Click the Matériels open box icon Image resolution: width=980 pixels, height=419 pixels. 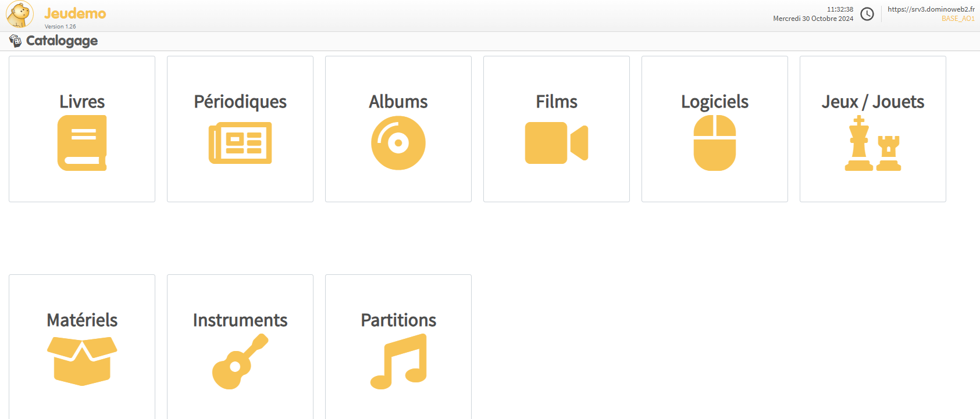point(82,361)
